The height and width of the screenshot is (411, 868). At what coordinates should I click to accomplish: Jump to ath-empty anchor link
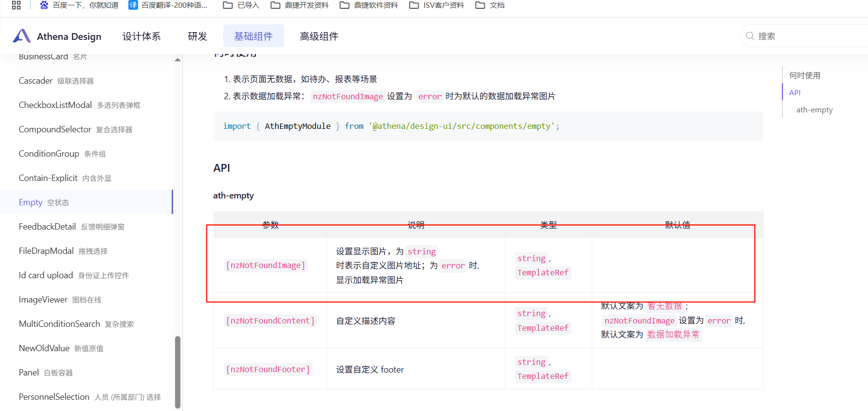click(815, 110)
